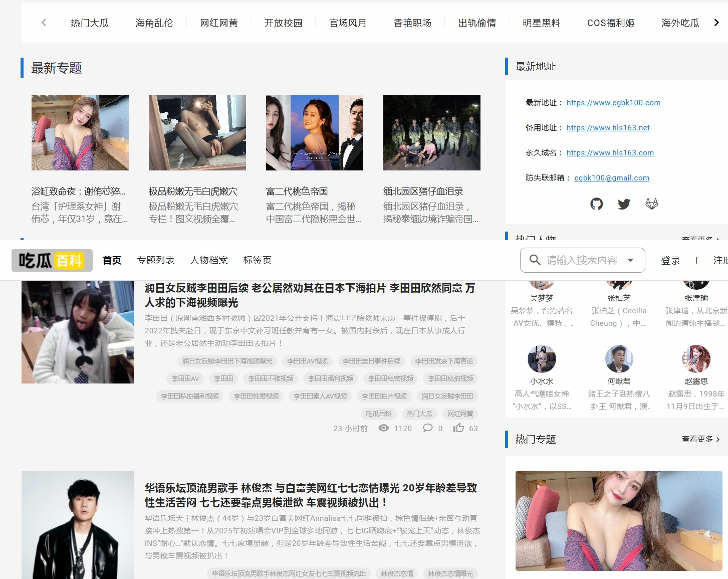This screenshot has width=728, height=579.
Task: Choose 海外吃瓜 in the category bar
Action: tap(680, 23)
